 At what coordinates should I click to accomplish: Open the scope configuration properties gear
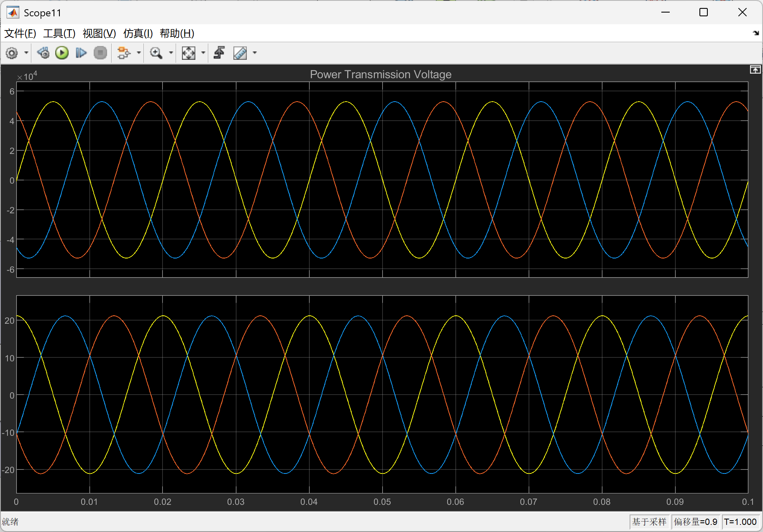click(12, 53)
